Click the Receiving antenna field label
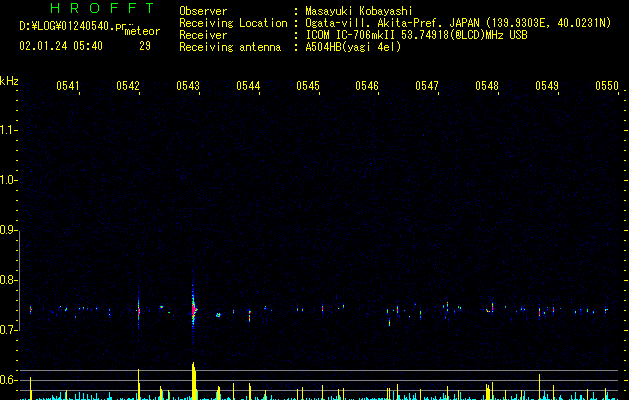Viewport: 629px width, 400px height. click(x=230, y=47)
